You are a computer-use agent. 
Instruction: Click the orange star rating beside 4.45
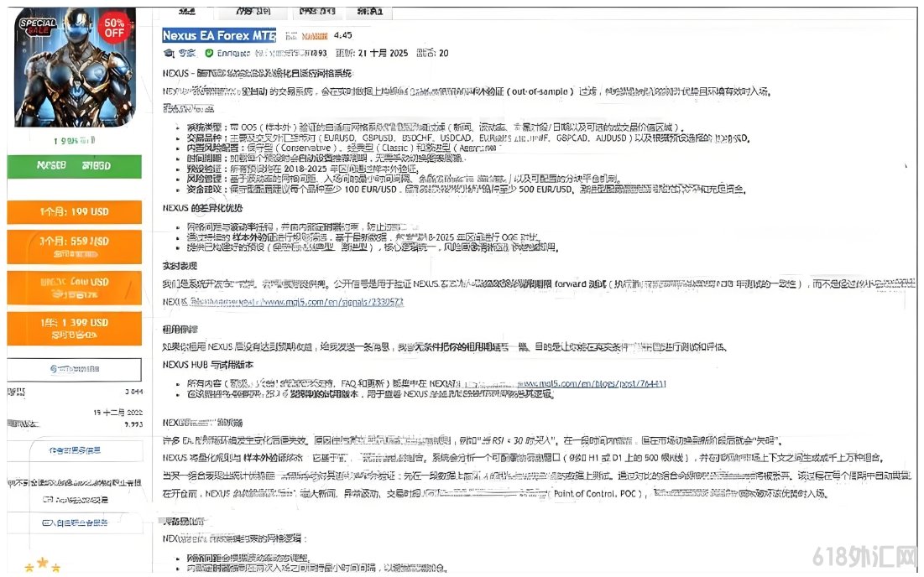314,36
